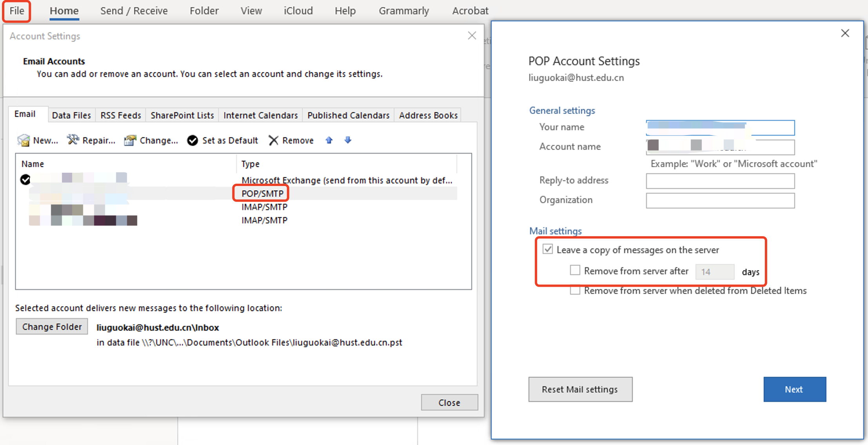
Task: Close the POP Account Settings dialog
Action: click(845, 33)
